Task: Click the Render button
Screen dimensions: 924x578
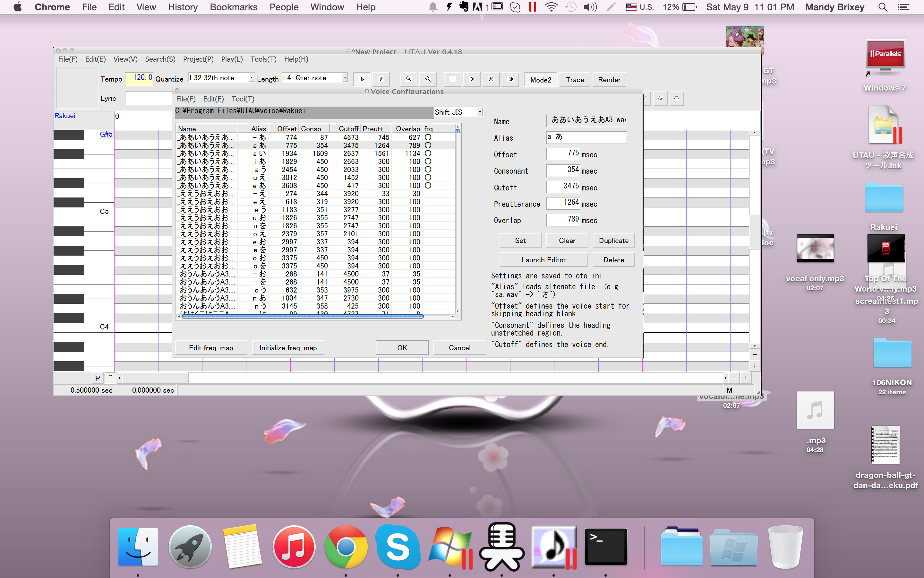Action: pos(609,80)
